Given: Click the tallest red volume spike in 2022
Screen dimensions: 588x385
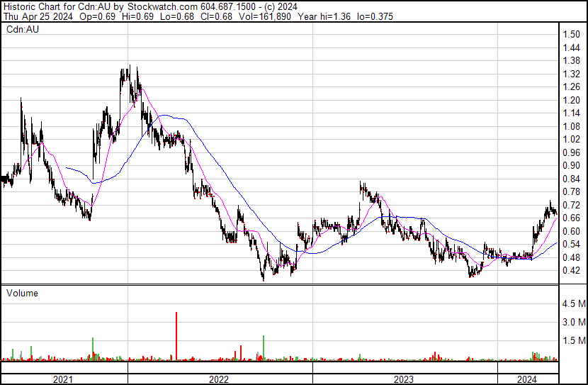Looking at the screenshot, I should coord(176,336).
